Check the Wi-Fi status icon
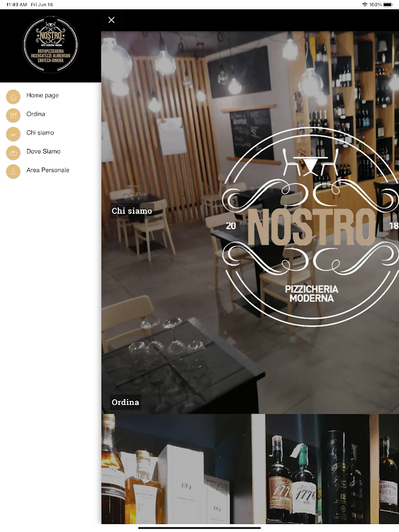Screen dimensions: 399x532 [x=364, y=5]
